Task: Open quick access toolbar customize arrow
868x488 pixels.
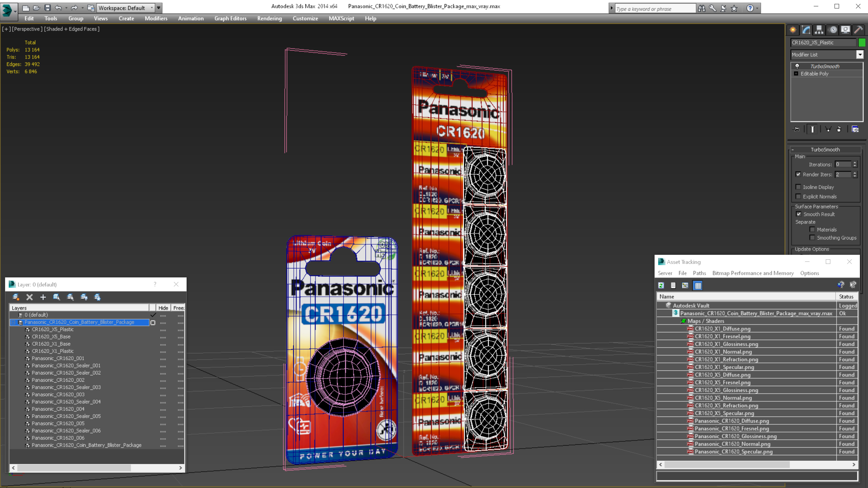Action: tap(158, 8)
